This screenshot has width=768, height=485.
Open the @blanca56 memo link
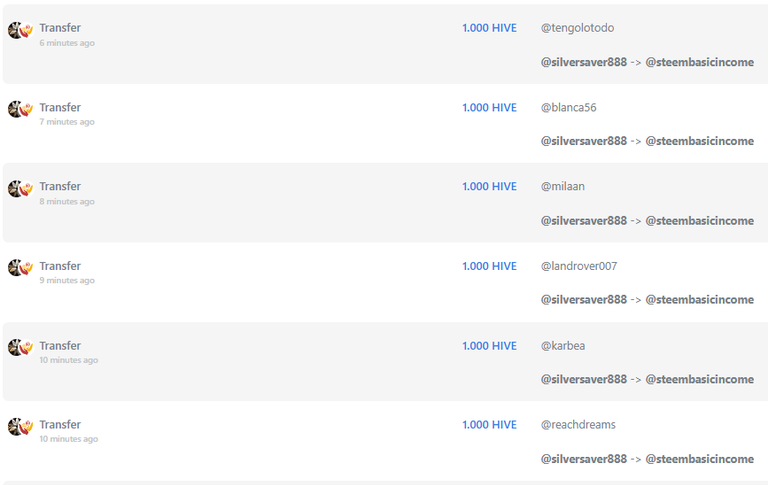tap(568, 107)
